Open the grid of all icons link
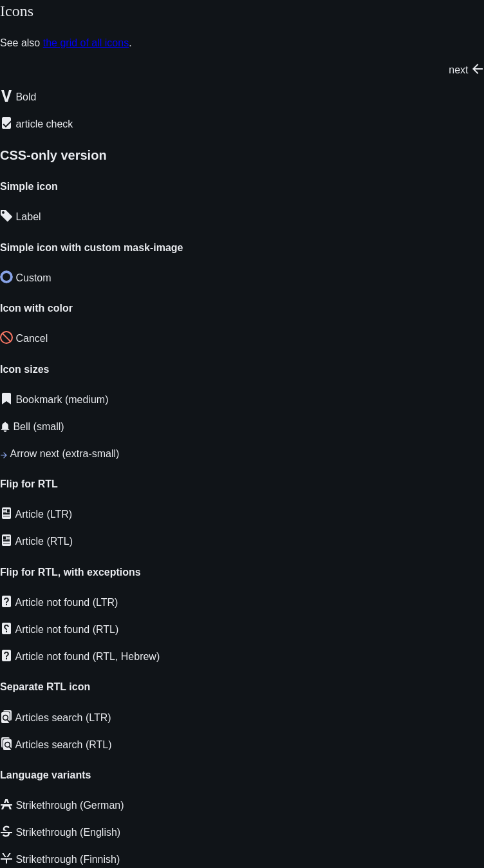 (86, 43)
